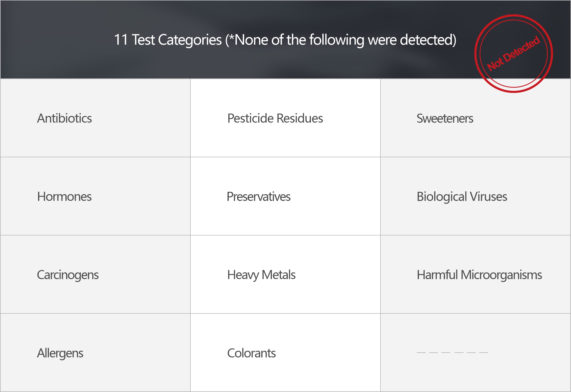Select the Pesticide Residues cell
Screen dimensions: 571x392
(275, 118)
